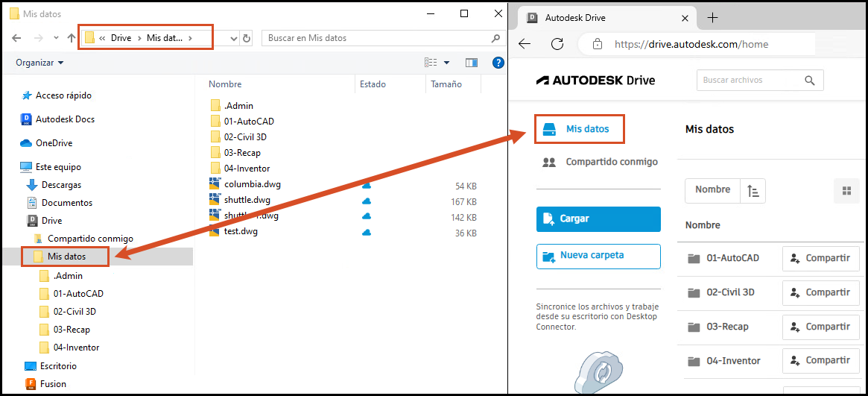The image size is (868, 396).
Task: Sort by the Nombre column header in Explorer
Action: [x=225, y=84]
